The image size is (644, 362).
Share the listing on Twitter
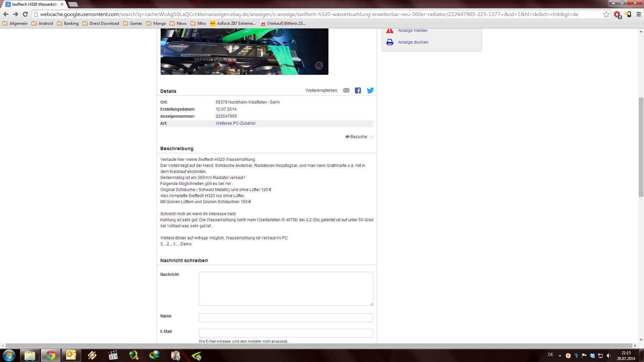coord(370,90)
